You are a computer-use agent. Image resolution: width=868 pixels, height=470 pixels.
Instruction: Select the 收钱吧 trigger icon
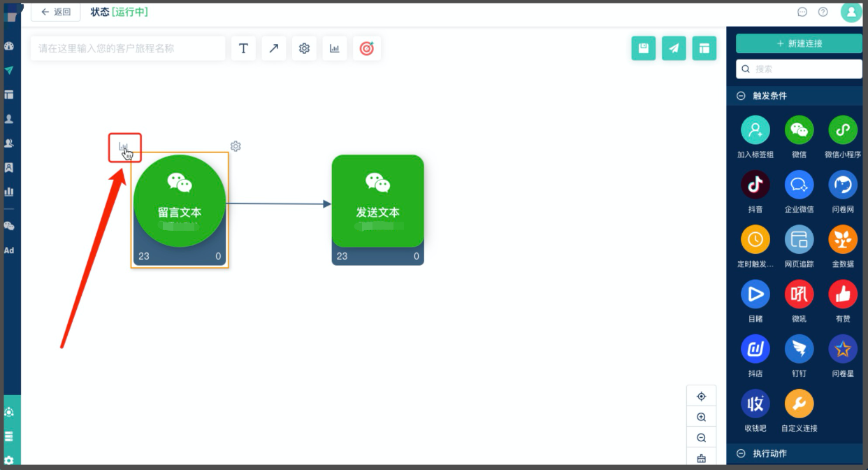[x=755, y=404]
